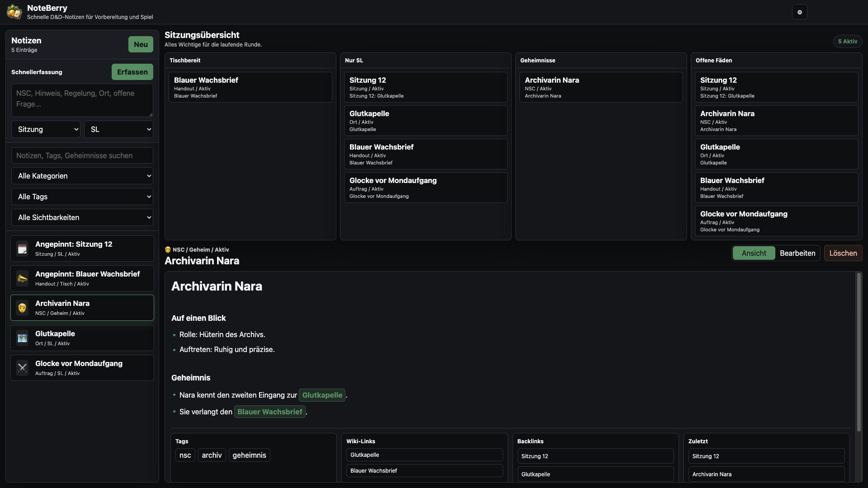Screen dimensions: 868x488
Task: Open Sitzung 12 under Zuletzt
Action: pyautogui.click(x=766, y=456)
